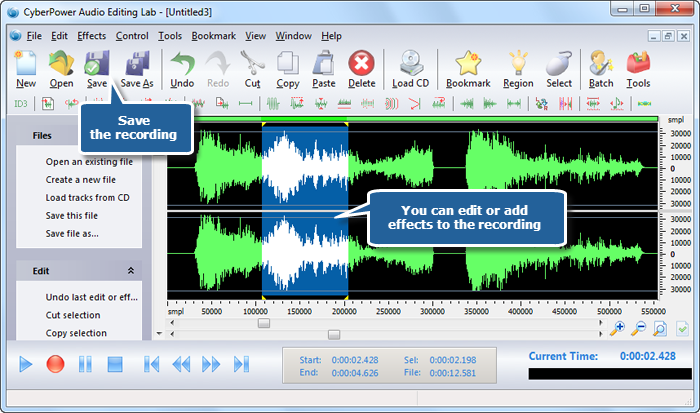Image resolution: width=700 pixels, height=413 pixels.
Task: Click the red Record button
Action: coord(55,364)
